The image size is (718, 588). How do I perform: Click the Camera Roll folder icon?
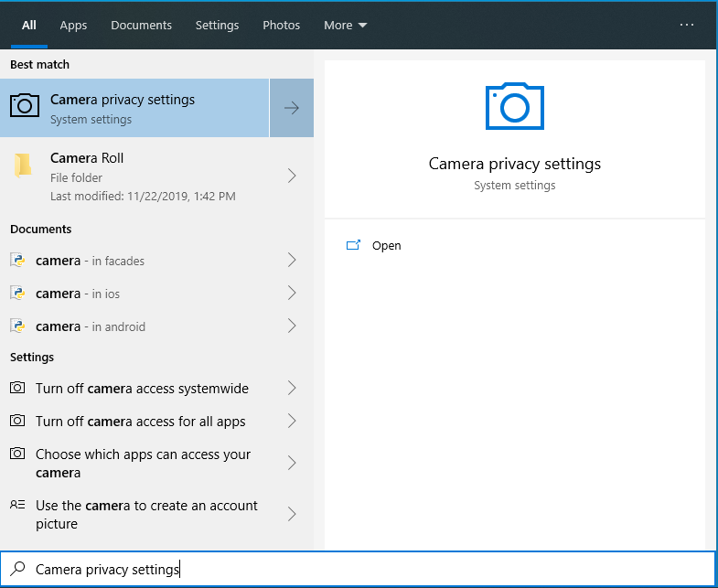click(x=23, y=166)
